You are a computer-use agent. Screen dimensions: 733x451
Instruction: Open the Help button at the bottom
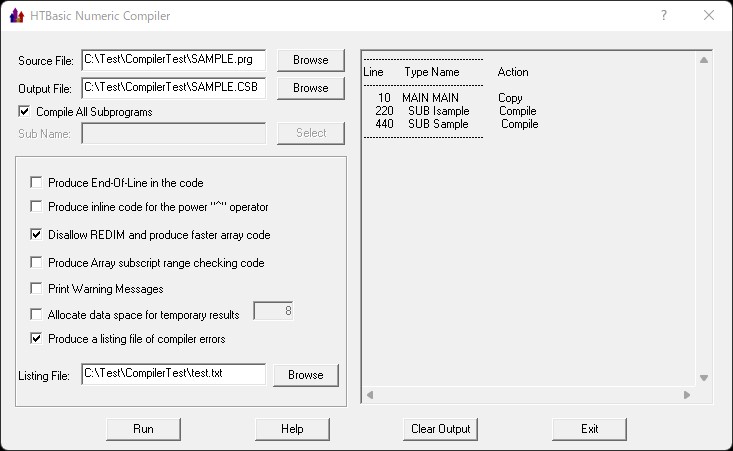click(292, 429)
